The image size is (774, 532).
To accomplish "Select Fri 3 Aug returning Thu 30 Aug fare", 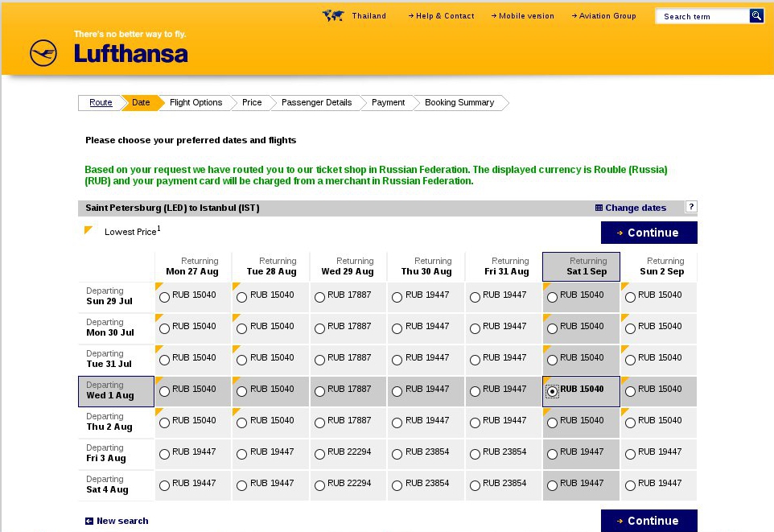I will pos(397,455).
